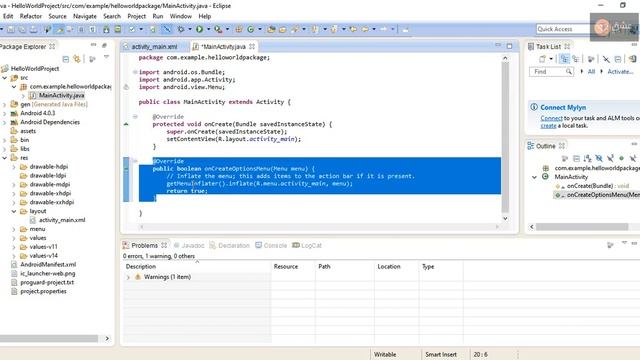Click New Task icon in Task List
This screenshot has height=360, width=640.
(542, 59)
